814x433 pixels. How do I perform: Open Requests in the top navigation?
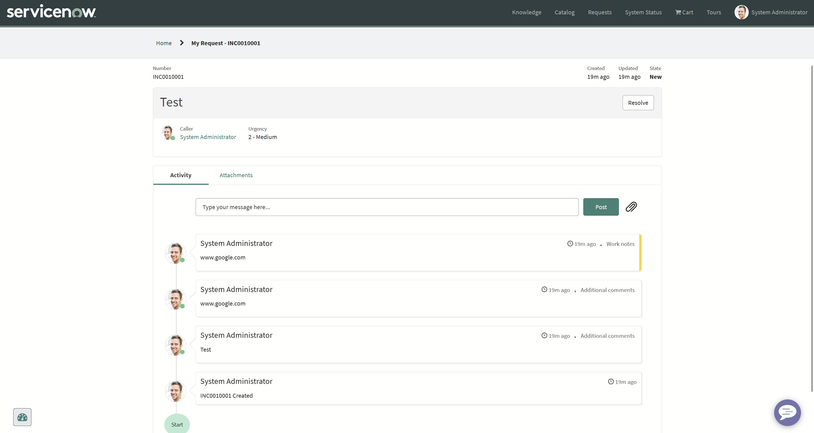pyautogui.click(x=599, y=12)
